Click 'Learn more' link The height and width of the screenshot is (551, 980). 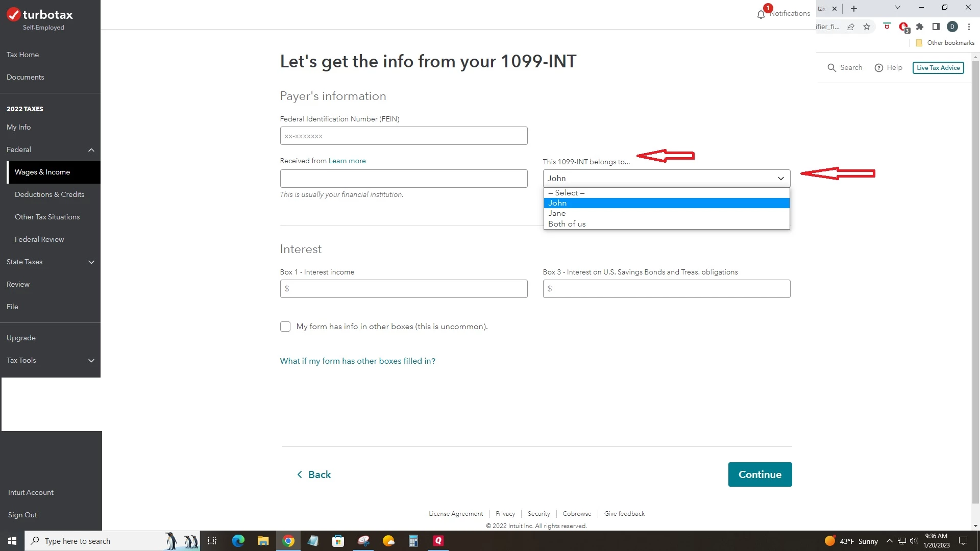pos(347,161)
